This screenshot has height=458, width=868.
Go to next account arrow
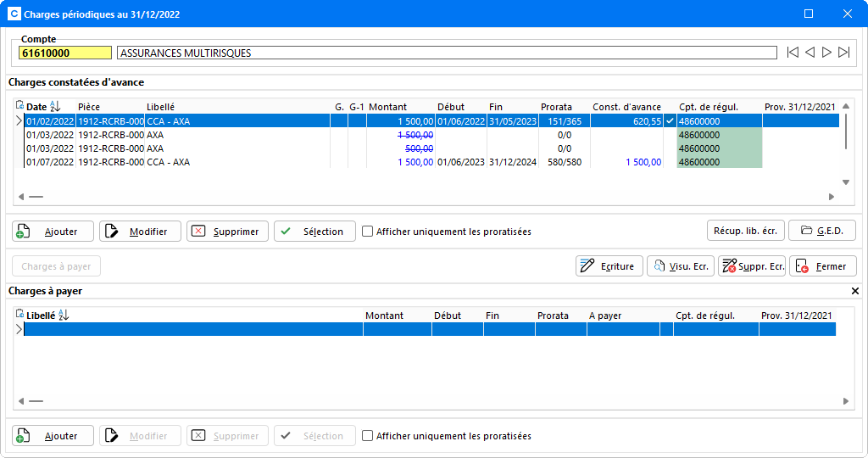826,53
